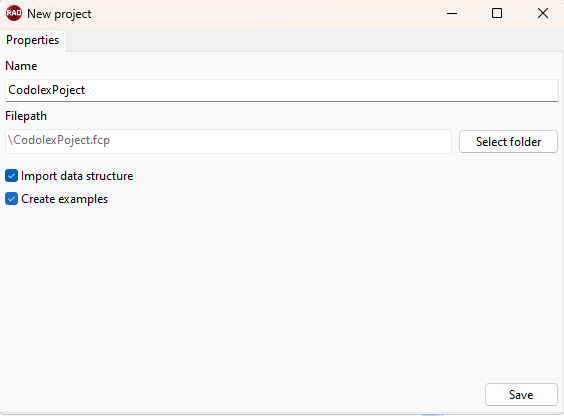Click the Filepath field label
Viewport: 564px width, 416px height.
click(x=26, y=116)
